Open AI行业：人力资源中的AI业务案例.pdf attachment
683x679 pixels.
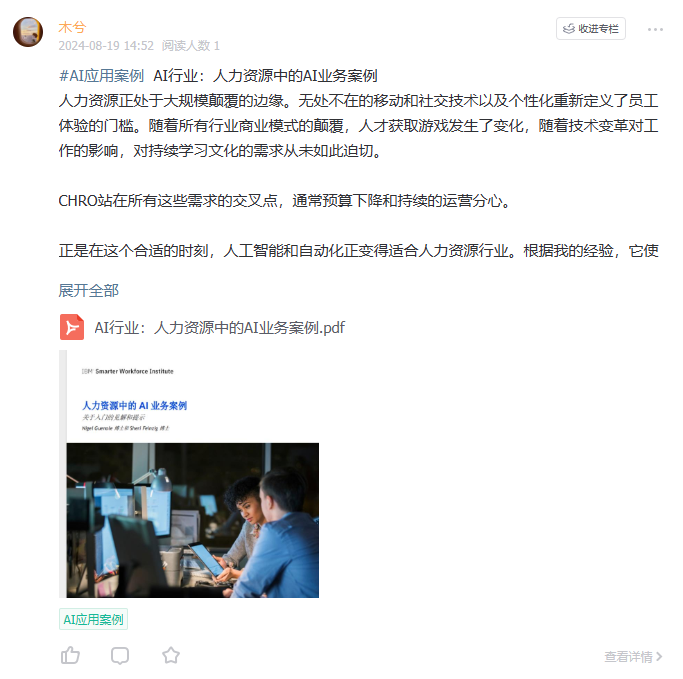[x=220, y=327]
